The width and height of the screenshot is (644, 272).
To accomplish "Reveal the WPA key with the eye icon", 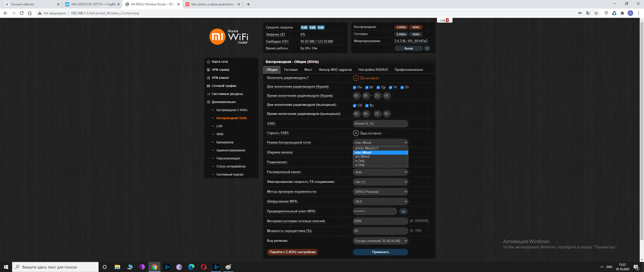I will coord(403,211).
